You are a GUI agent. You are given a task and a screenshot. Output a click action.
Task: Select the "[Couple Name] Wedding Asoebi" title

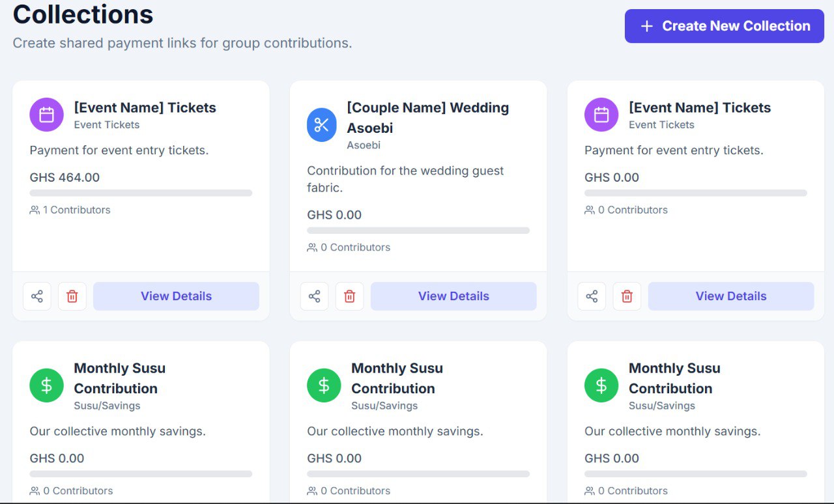427,117
